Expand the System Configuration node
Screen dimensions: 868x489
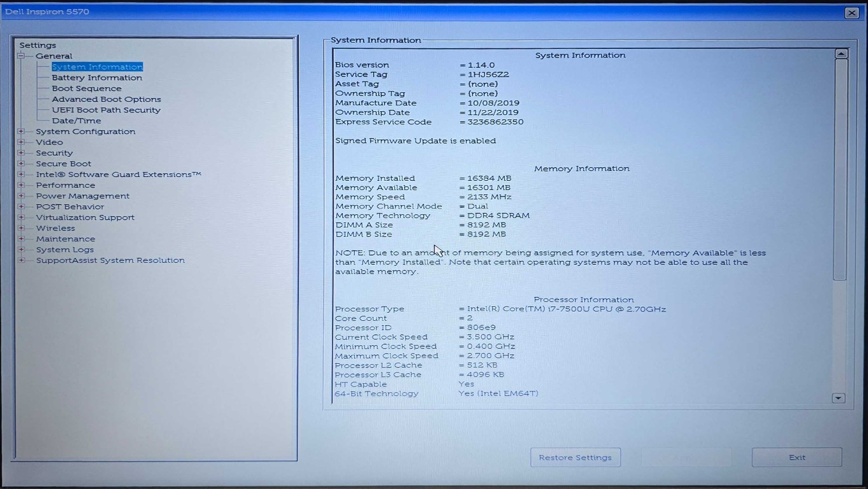click(21, 131)
